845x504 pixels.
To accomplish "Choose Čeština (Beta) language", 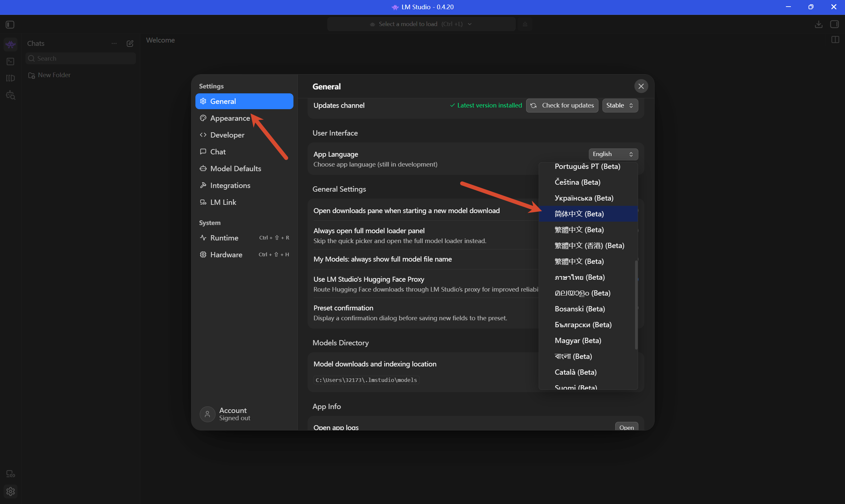I will click(588, 182).
